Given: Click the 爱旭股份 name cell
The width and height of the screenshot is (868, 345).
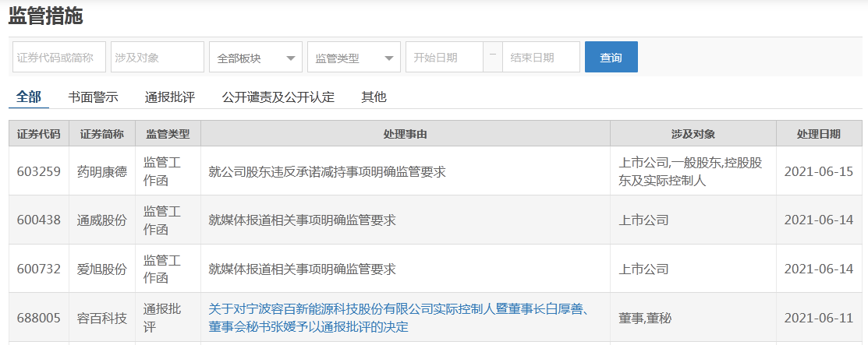Looking at the screenshot, I should point(102,269).
